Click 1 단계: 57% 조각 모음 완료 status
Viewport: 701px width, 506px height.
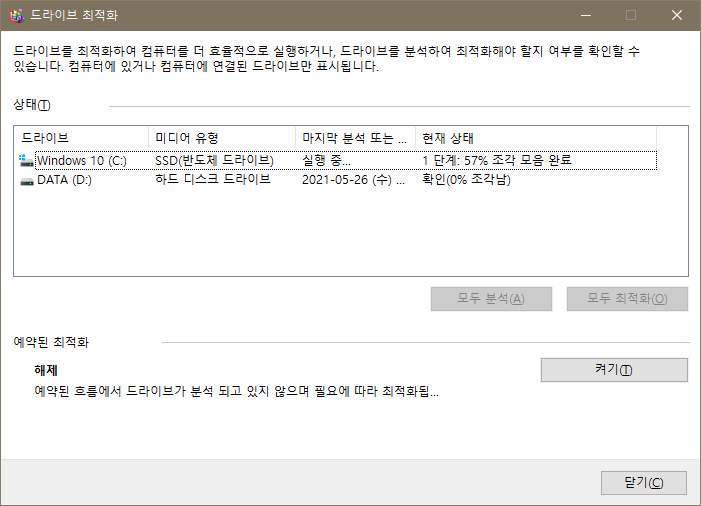(497, 160)
